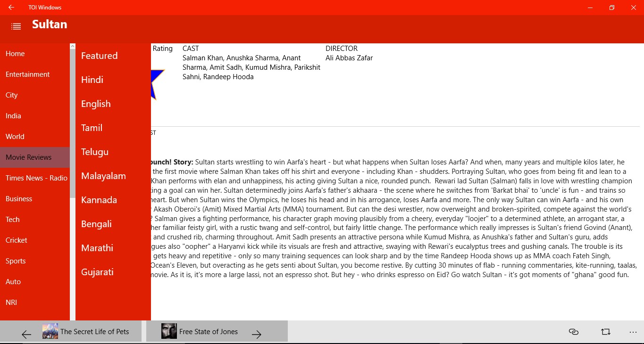Open the Entertainment section
Viewport: 644px width, 344px height.
[x=27, y=74]
